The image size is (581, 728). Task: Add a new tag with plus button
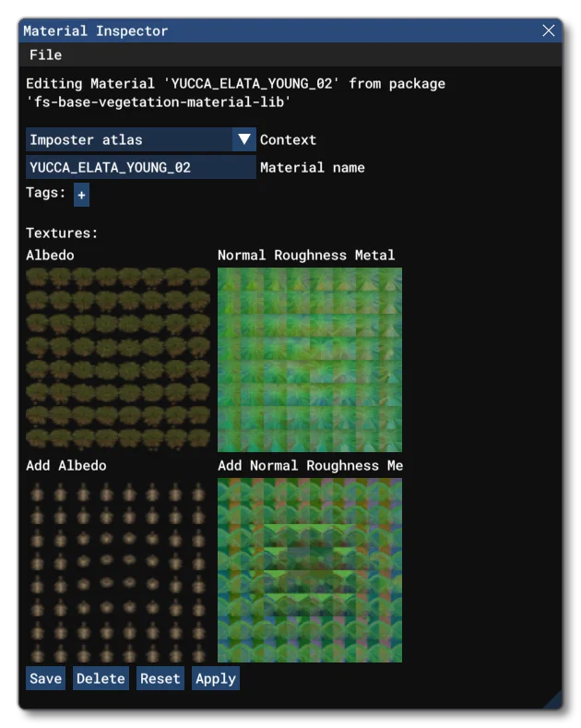(x=81, y=195)
